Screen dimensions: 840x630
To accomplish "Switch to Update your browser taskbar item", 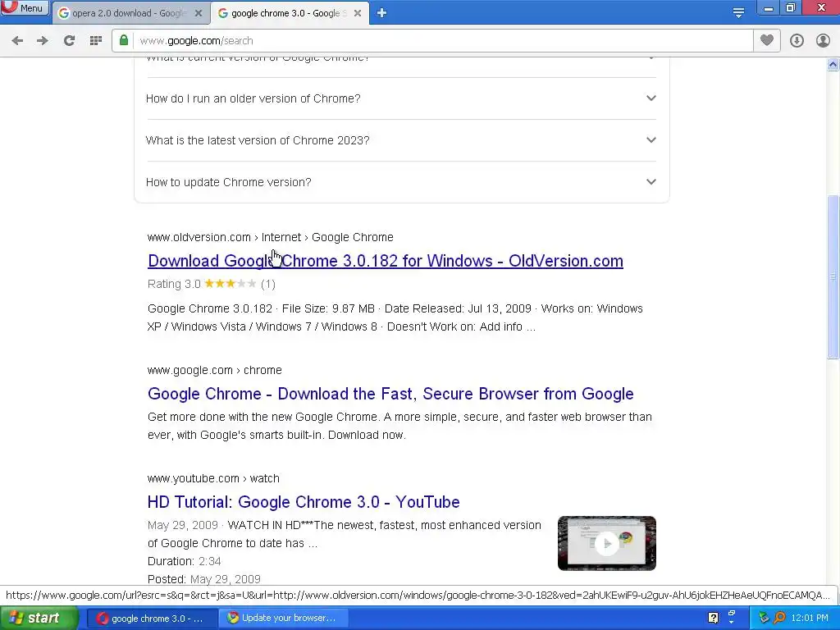I will click(x=283, y=619).
